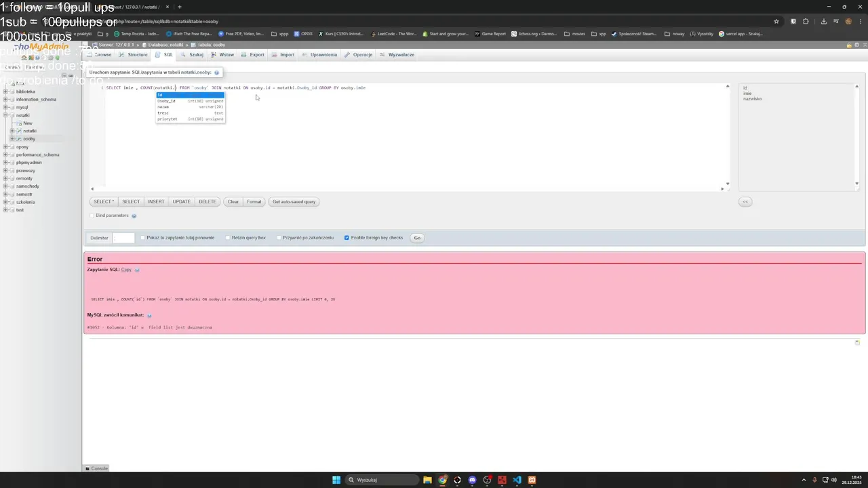Choose priorytet from autocomplete list

click(190, 119)
